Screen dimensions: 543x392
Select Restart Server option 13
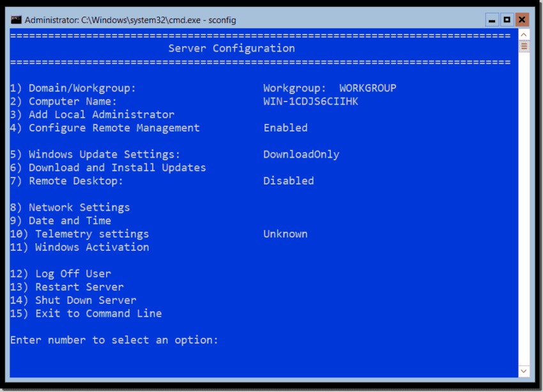(x=66, y=287)
